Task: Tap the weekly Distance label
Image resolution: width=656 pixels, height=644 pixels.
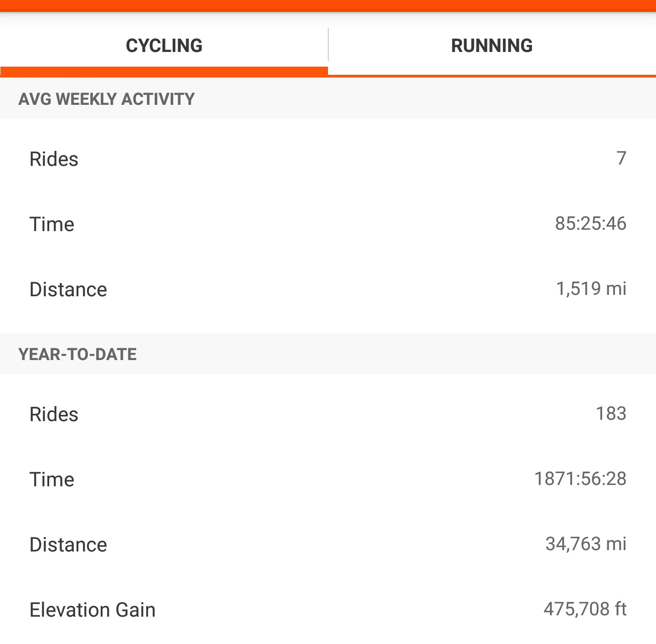Action: pos(68,289)
